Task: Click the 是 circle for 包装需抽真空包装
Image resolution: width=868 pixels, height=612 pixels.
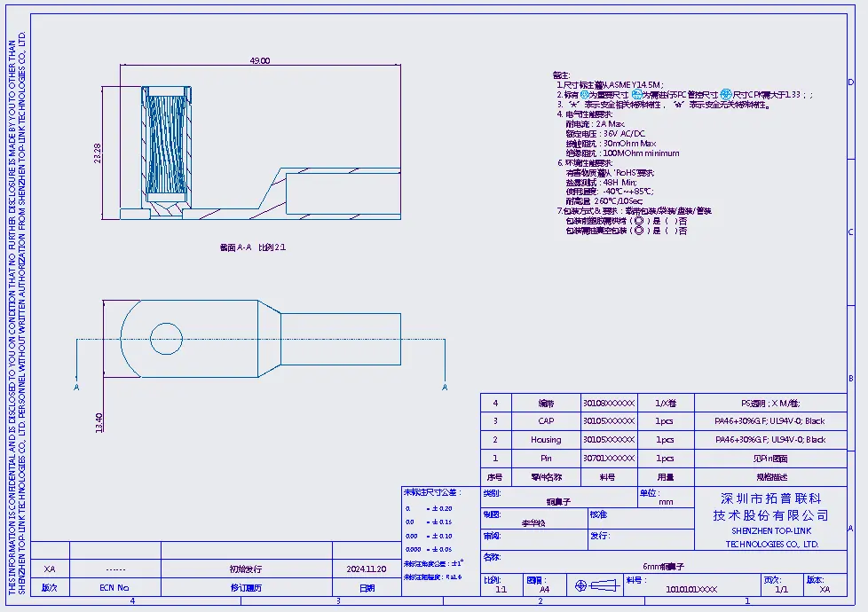Action: coord(639,231)
